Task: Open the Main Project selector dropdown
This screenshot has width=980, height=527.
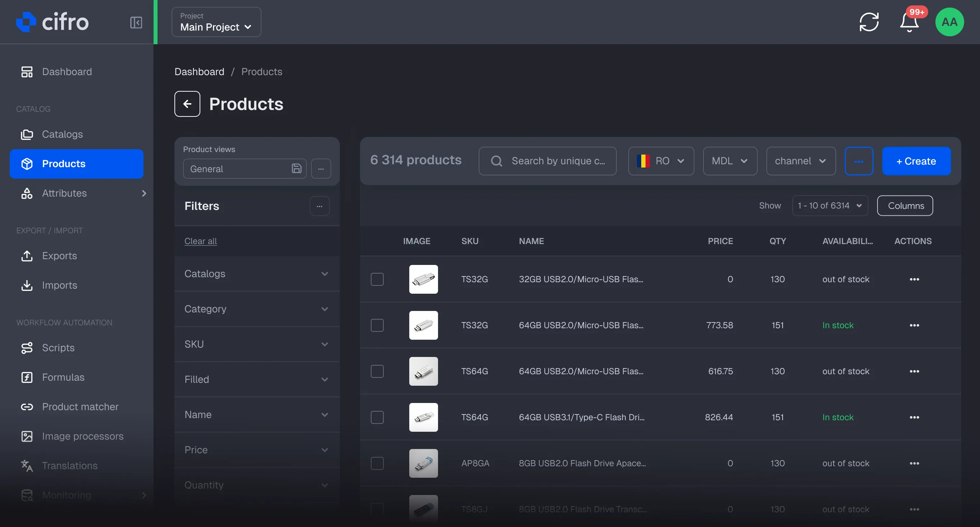Action: pos(216,22)
